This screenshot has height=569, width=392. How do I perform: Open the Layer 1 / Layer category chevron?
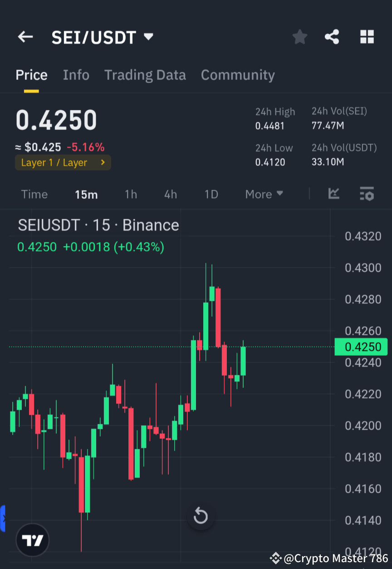tap(103, 162)
